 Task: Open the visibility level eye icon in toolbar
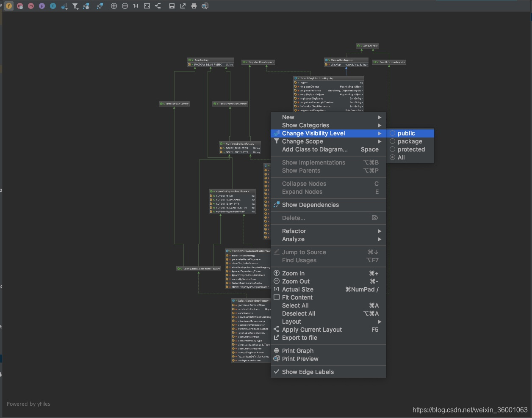[64, 6]
